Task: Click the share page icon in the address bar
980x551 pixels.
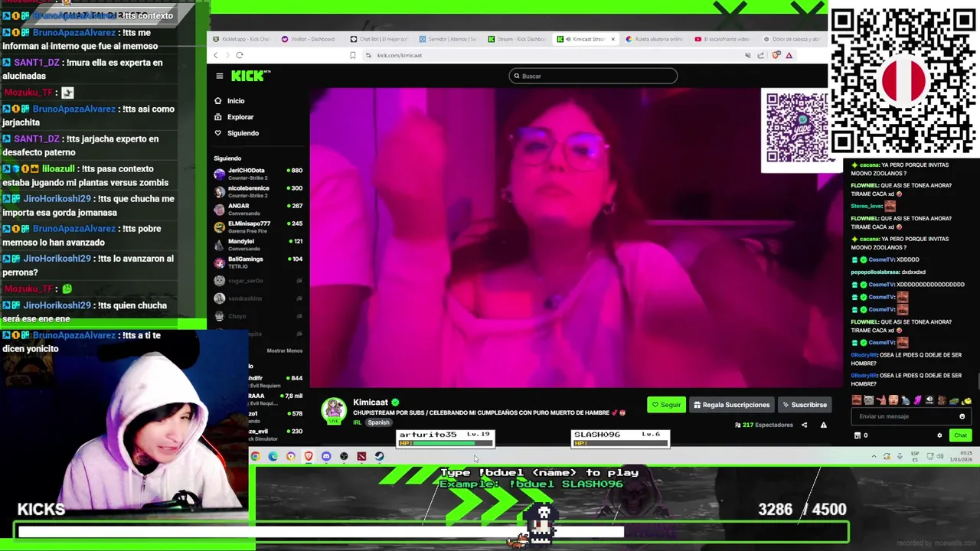Action: pos(760,55)
